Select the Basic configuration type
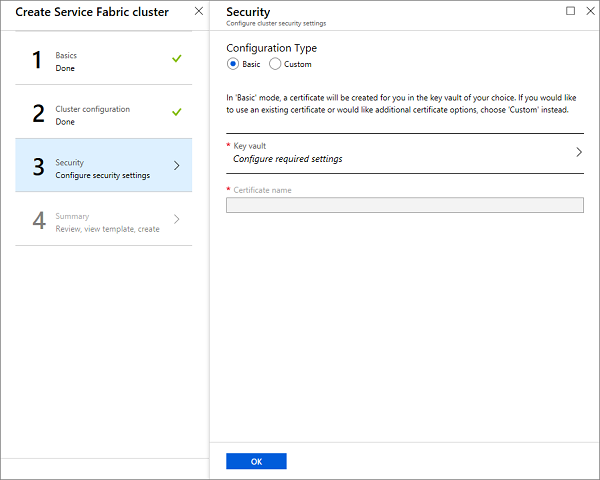 tap(233, 64)
